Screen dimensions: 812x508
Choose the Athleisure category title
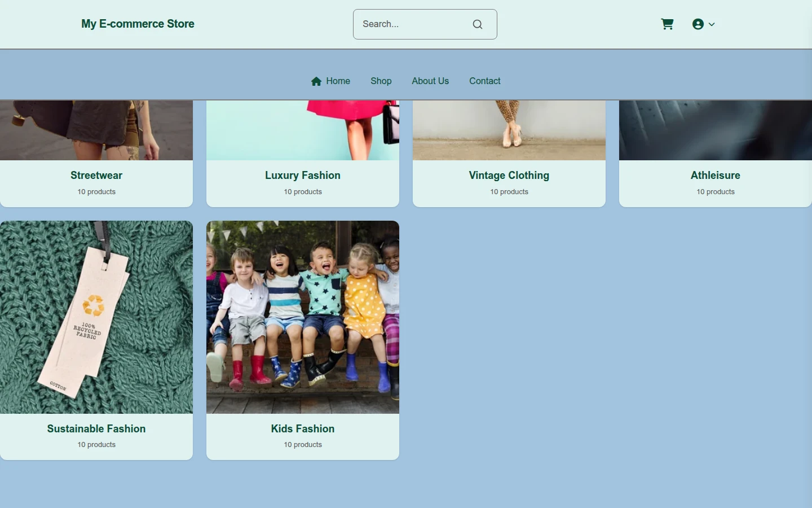716,176
